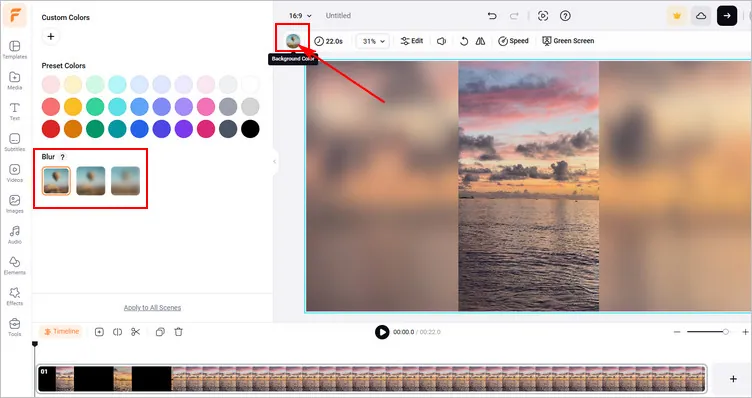Click the scissors cut icon
This screenshot has height=398, width=752.
pyautogui.click(x=136, y=332)
